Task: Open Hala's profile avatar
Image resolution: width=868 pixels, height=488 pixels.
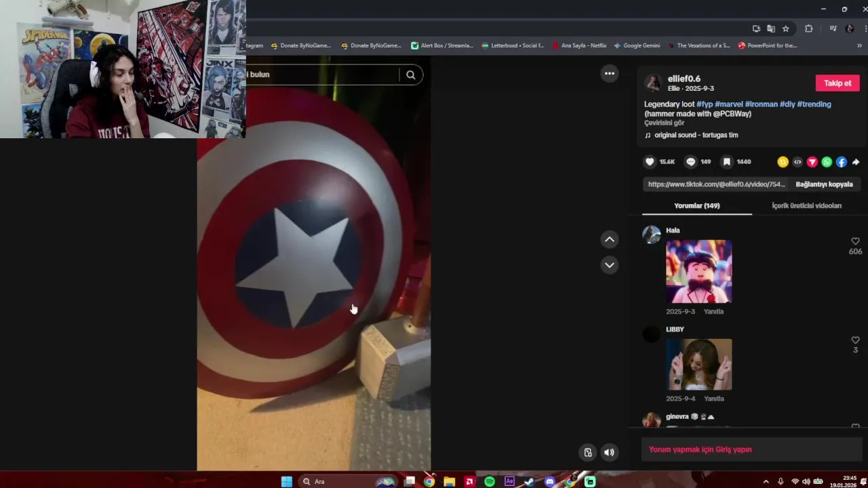Action: [652, 235]
